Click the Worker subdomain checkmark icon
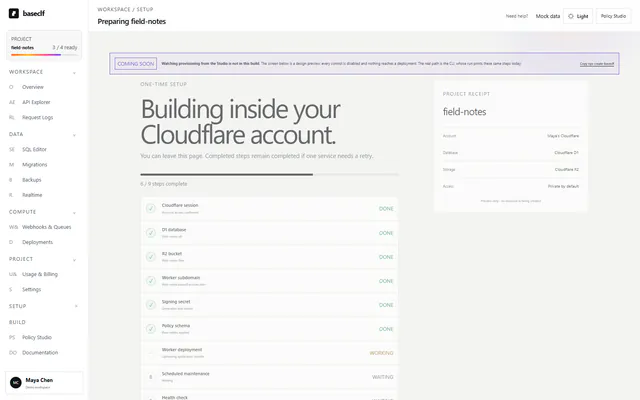 coord(151,281)
